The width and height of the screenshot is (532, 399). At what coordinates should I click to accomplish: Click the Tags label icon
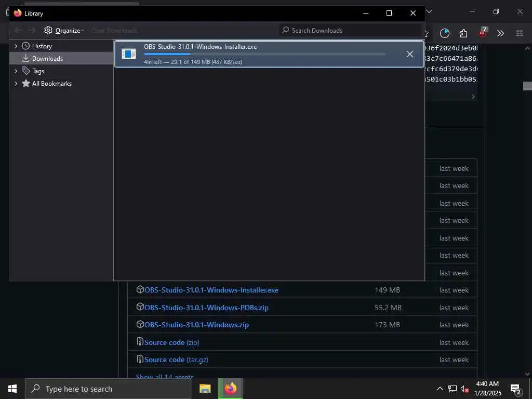(26, 71)
